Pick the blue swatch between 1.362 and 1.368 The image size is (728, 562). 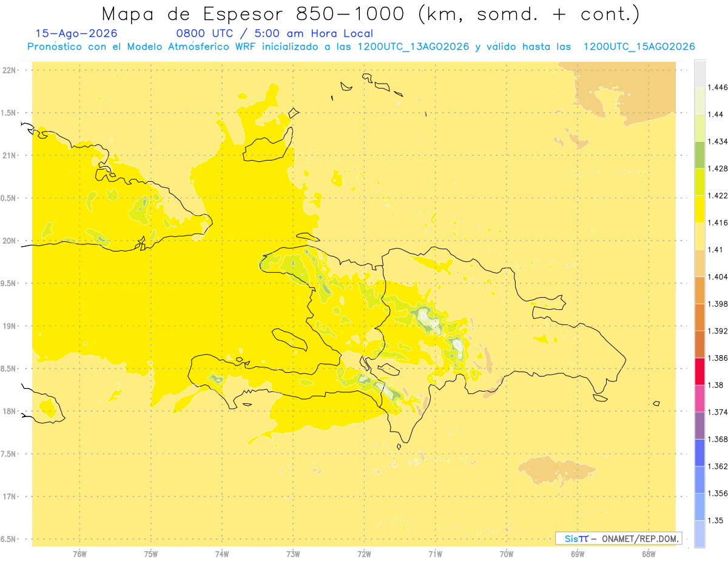coord(699,452)
